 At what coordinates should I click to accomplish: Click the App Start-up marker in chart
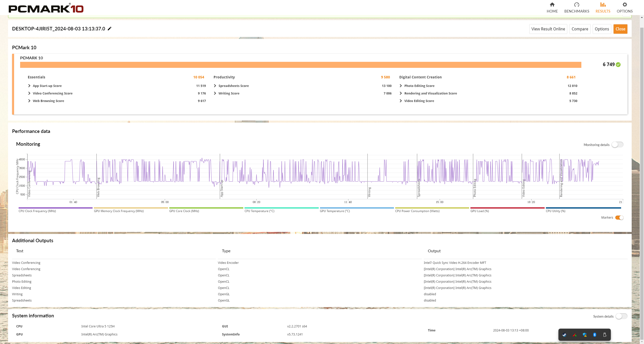(222, 188)
